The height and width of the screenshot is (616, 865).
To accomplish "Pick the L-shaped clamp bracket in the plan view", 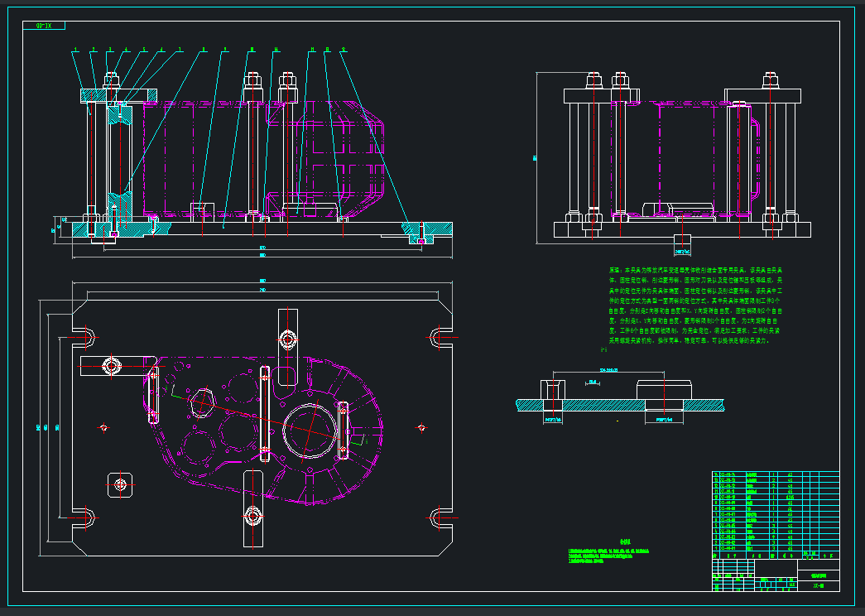I will click(x=118, y=365).
